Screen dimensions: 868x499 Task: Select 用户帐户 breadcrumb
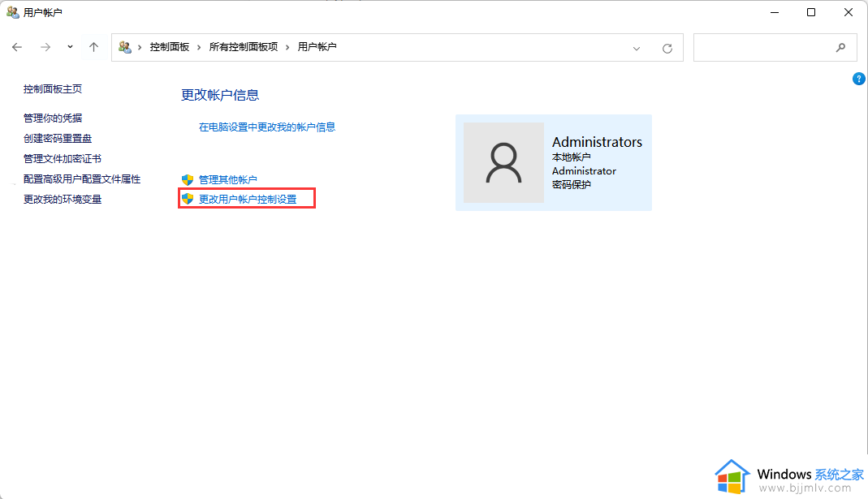[x=317, y=47]
